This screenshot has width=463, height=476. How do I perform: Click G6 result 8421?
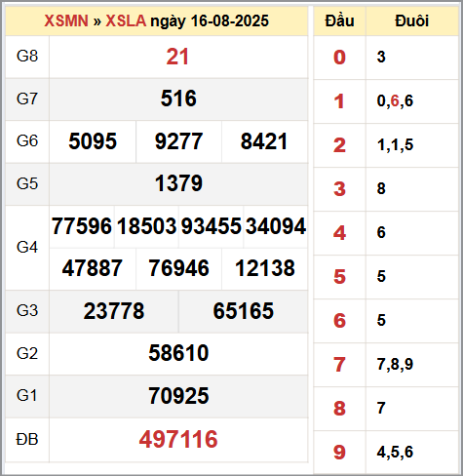(x=264, y=141)
